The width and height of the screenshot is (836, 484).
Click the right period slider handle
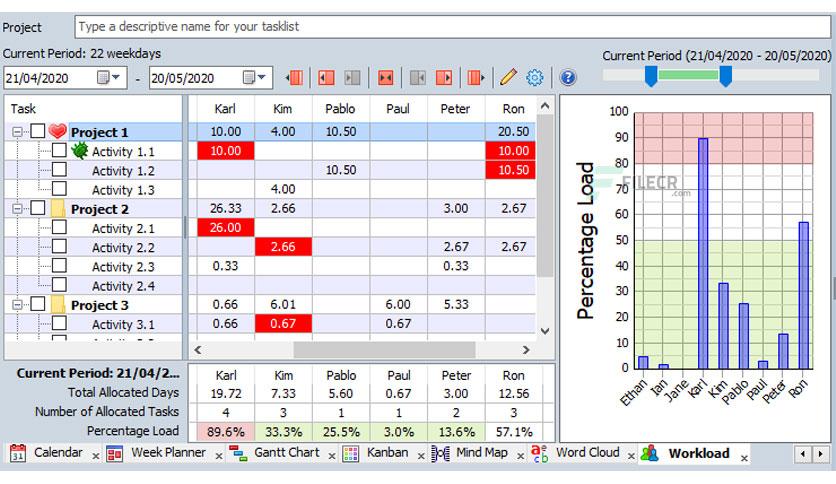[x=725, y=76]
